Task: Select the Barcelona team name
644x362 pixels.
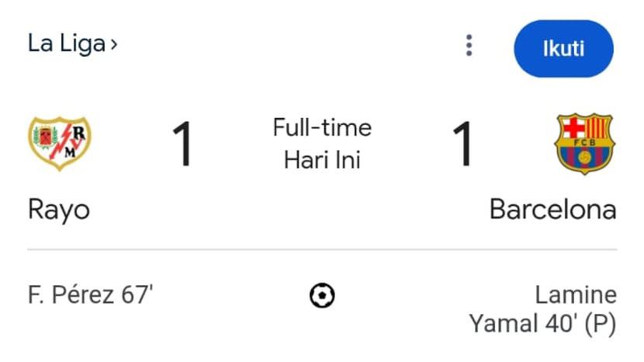Action: (552, 210)
